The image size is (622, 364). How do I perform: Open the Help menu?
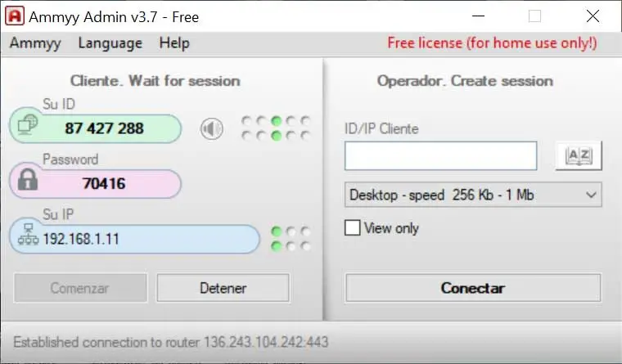pyautogui.click(x=174, y=43)
